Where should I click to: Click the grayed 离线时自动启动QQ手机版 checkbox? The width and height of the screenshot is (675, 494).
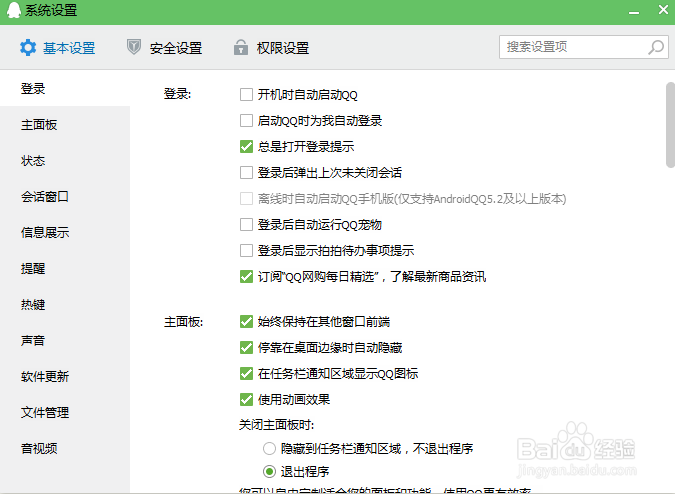(246, 199)
